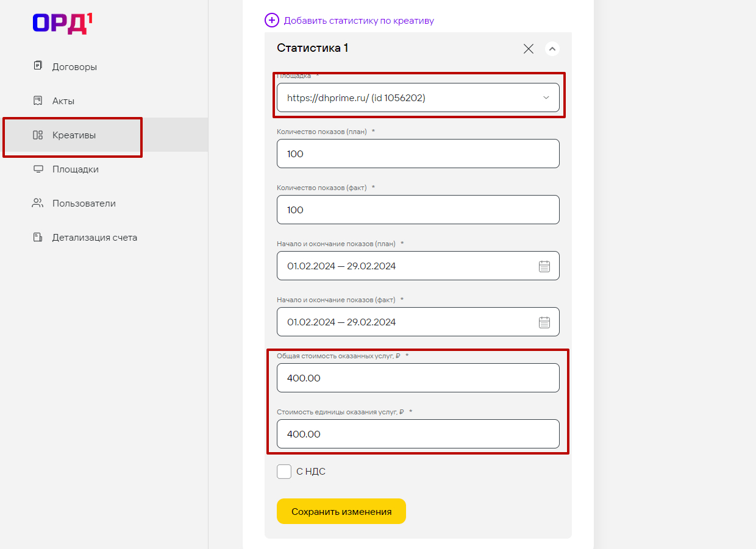Enable the С НДС checkbox
This screenshot has width=756, height=549.
tap(284, 472)
